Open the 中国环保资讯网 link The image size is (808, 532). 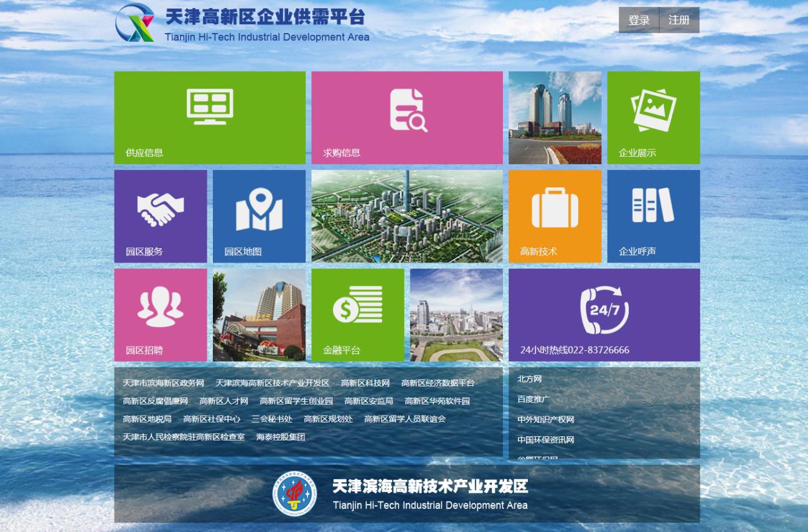[x=546, y=440]
